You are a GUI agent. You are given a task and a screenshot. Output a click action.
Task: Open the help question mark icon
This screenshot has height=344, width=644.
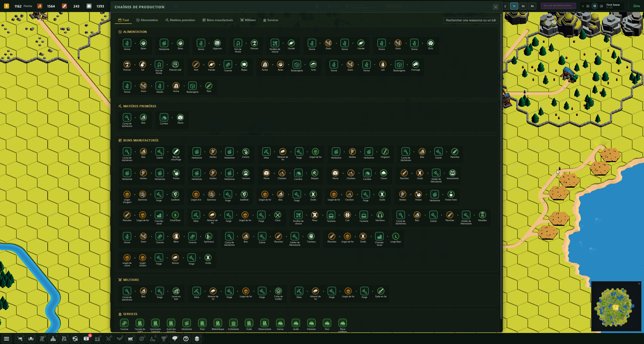tap(186, 339)
